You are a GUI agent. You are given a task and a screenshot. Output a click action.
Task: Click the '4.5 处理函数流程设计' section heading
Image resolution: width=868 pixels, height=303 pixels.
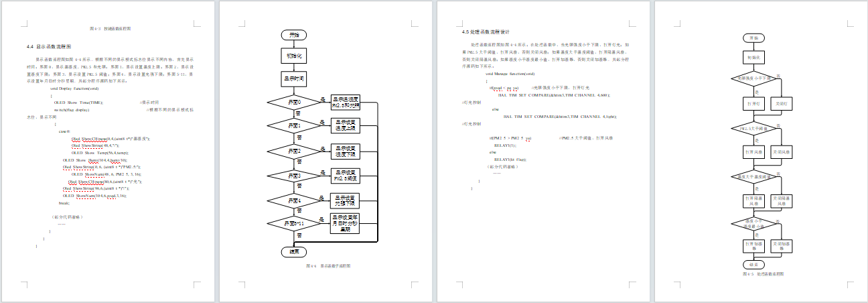pyautogui.click(x=486, y=32)
